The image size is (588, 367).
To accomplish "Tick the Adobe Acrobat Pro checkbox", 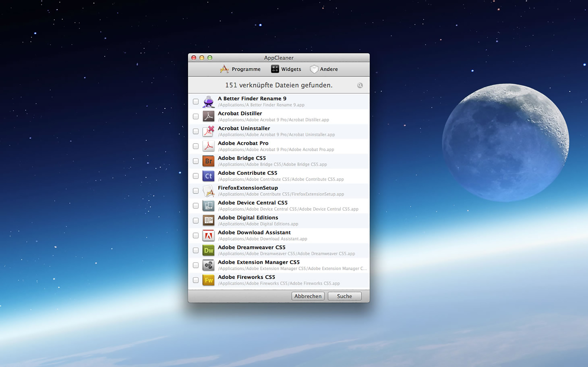I will click(196, 146).
